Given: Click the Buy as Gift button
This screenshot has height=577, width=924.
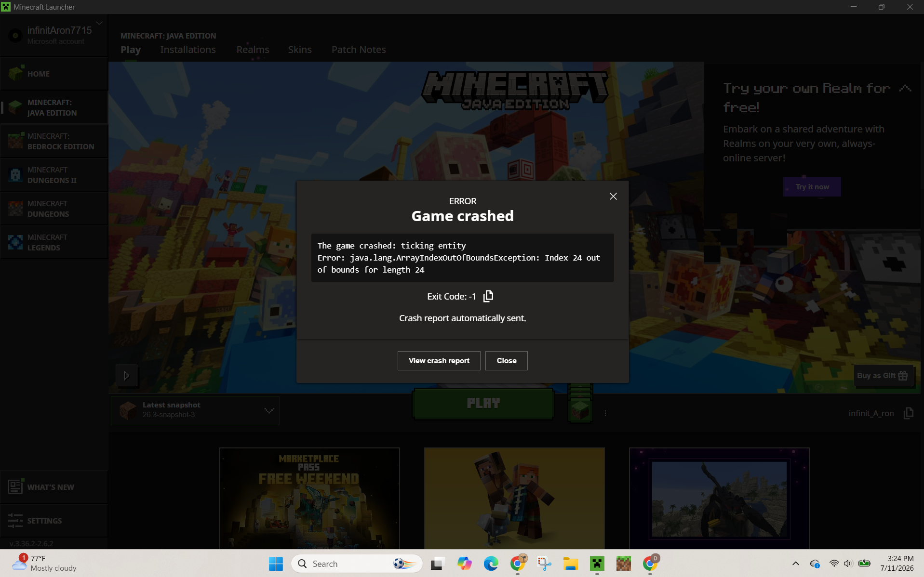Looking at the screenshot, I should coord(883,376).
